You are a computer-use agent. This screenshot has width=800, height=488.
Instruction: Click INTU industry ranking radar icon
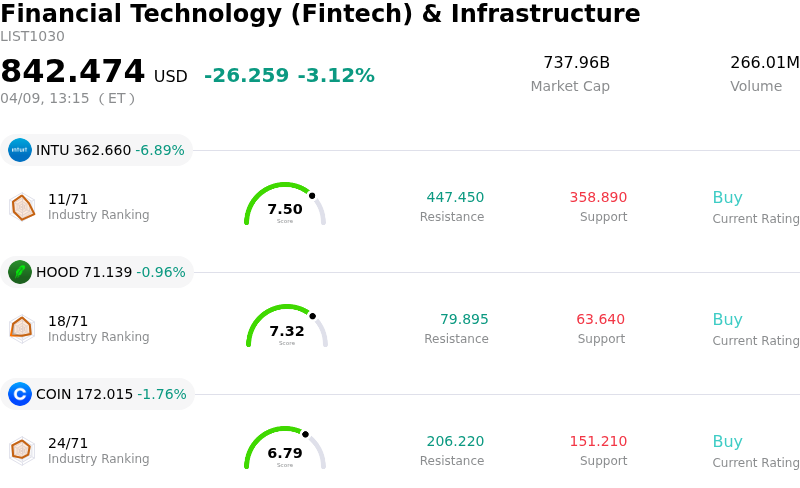(x=22, y=207)
